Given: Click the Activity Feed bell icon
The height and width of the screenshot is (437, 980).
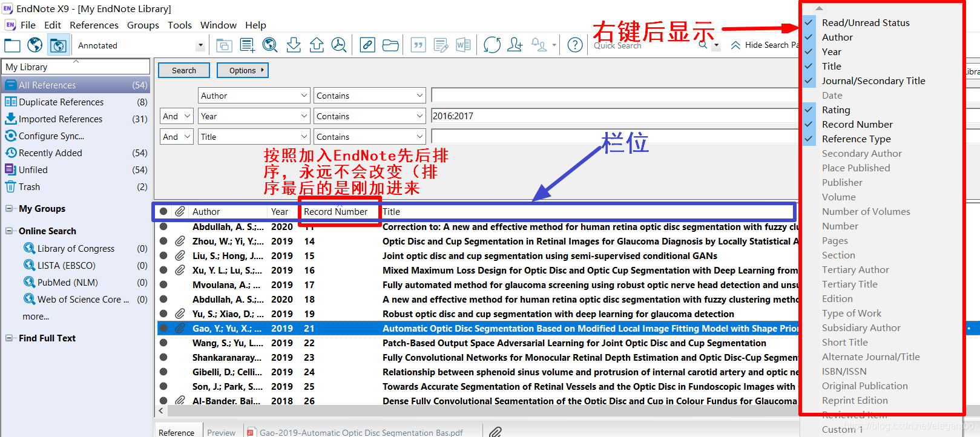Looking at the screenshot, I should pyautogui.click(x=539, y=45).
